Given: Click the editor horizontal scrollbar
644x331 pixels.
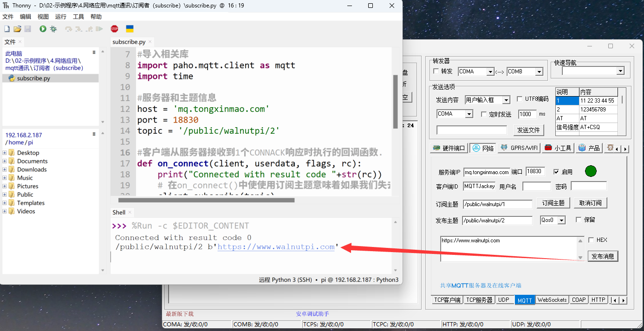Looking at the screenshot, I should [x=207, y=201].
